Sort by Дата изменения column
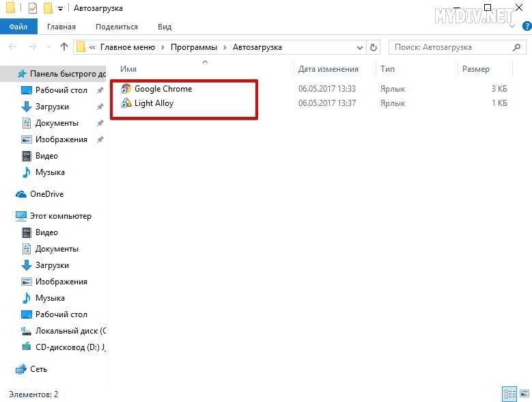The height and width of the screenshot is (402, 532). tap(328, 69)
